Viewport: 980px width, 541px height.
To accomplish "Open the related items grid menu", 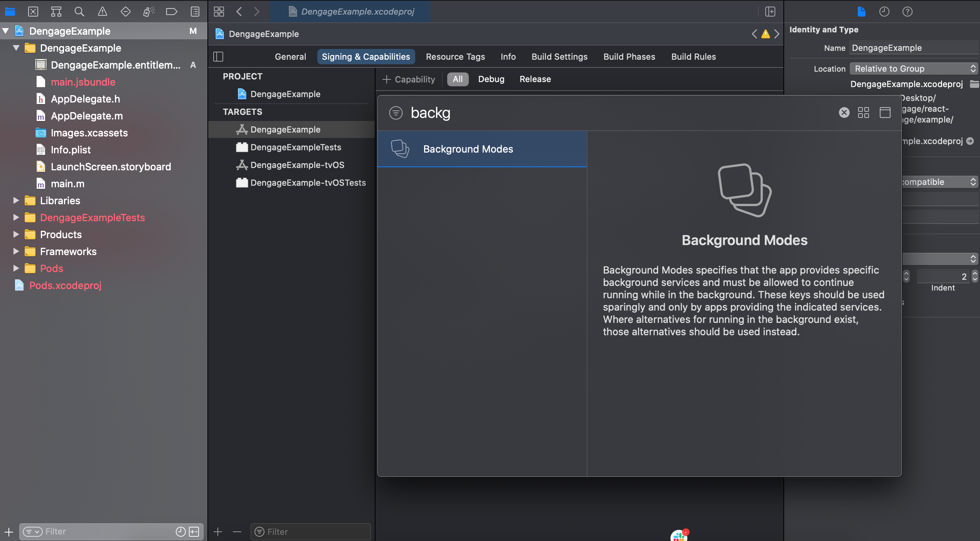I will click(x=219, y=12).
